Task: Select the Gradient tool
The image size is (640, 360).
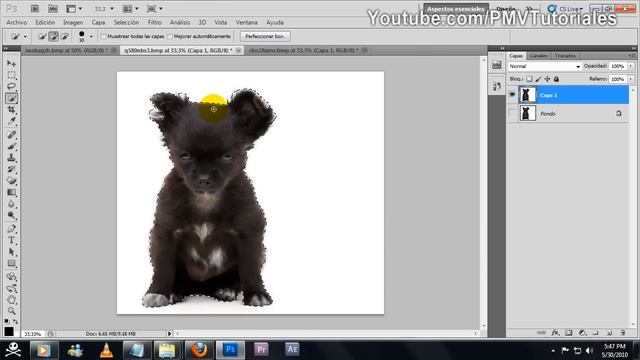Action: point(11,192)
